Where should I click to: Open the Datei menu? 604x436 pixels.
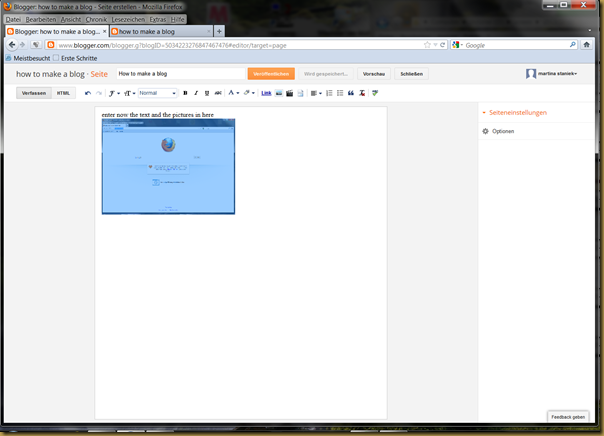(x=13, y=19)
